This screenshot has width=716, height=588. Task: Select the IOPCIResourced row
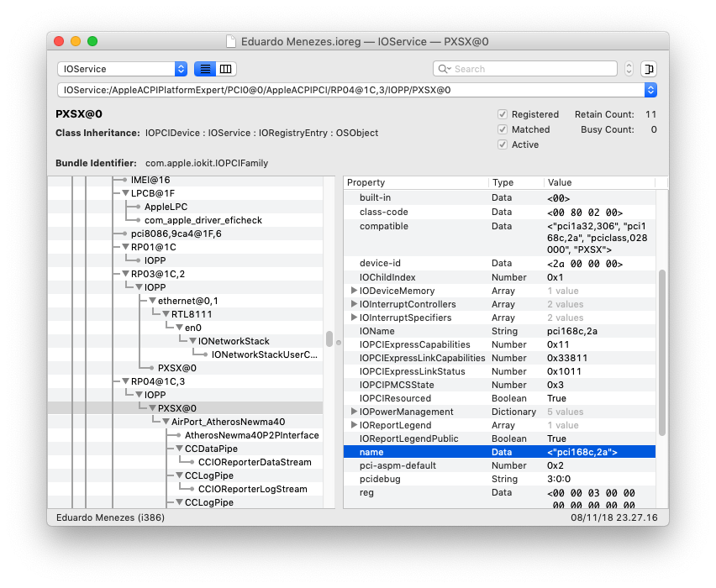point(499,398)
